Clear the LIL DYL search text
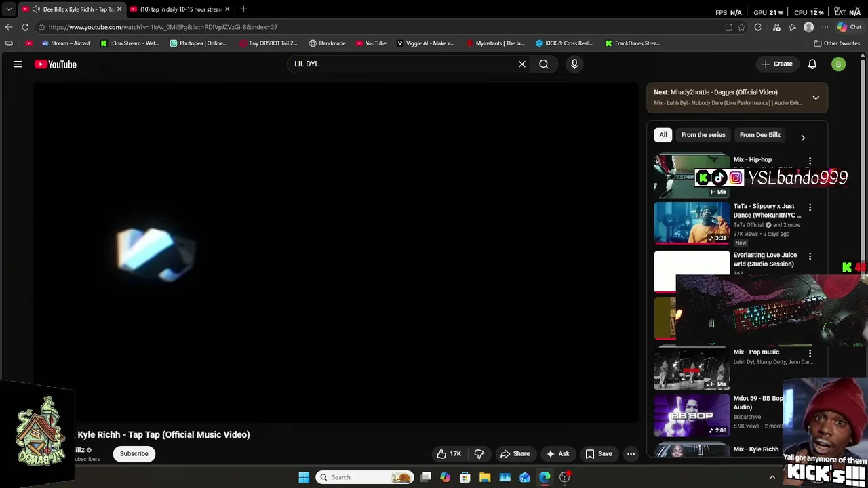The image size is (868, 488). pyautogui.click(x=522, y=64)
